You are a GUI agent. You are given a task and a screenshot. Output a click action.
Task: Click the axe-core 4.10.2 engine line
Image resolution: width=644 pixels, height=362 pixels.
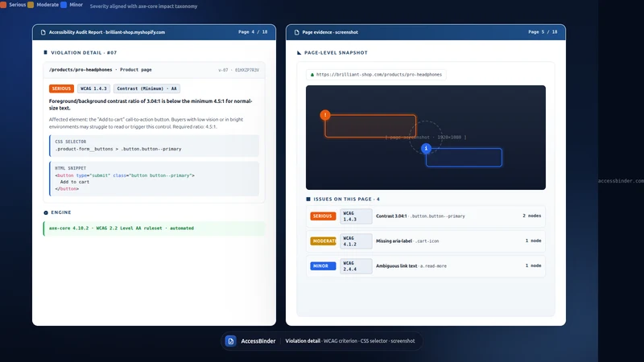[x=154, y=228]
